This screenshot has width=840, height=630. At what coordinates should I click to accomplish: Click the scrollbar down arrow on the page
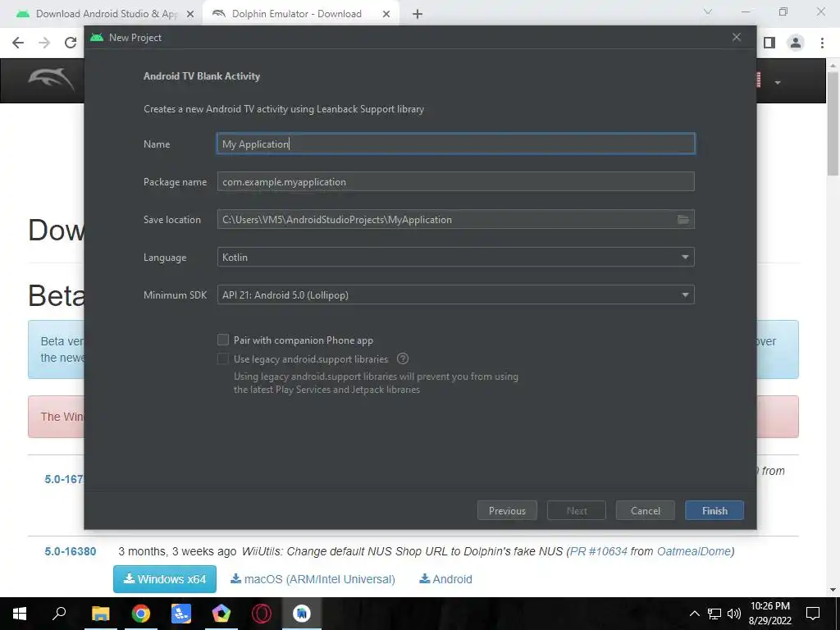tap(833, 590)
